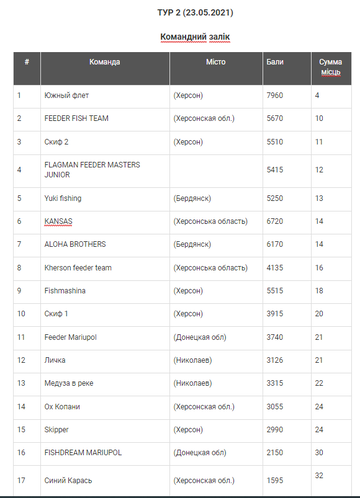The image size is (360, 498).
Task: Click the ALOHA BROTHERS team name
Action: pos(75,244)
